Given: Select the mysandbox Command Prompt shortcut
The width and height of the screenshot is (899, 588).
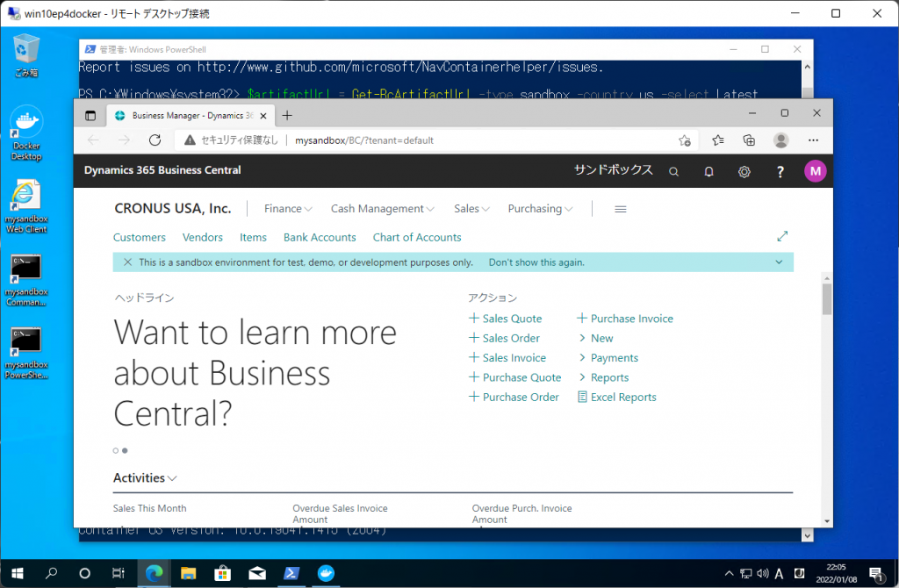Looking at the screenshot, I should tap(26, 280).
